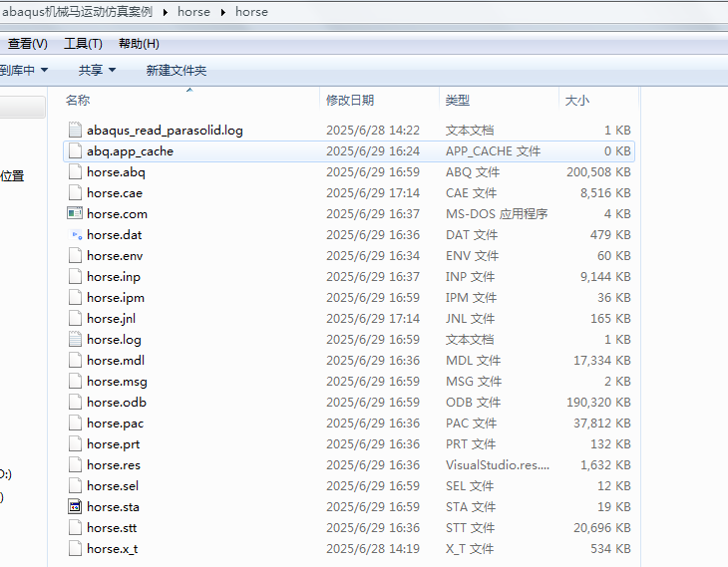
Task: Select the horse.x_t file icon
Action: (x=75, y=548)
